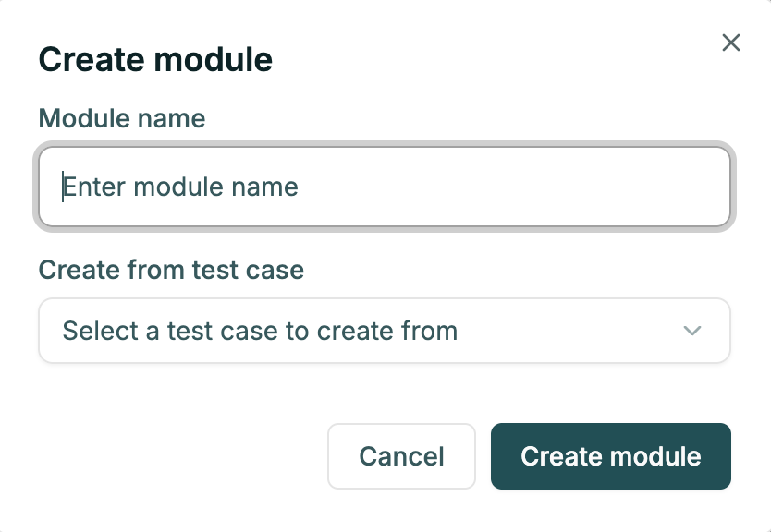The width and height of the screenshot is (771, 532).
Task: Click the 'Create module' dialog title
Action: [155, 59]
